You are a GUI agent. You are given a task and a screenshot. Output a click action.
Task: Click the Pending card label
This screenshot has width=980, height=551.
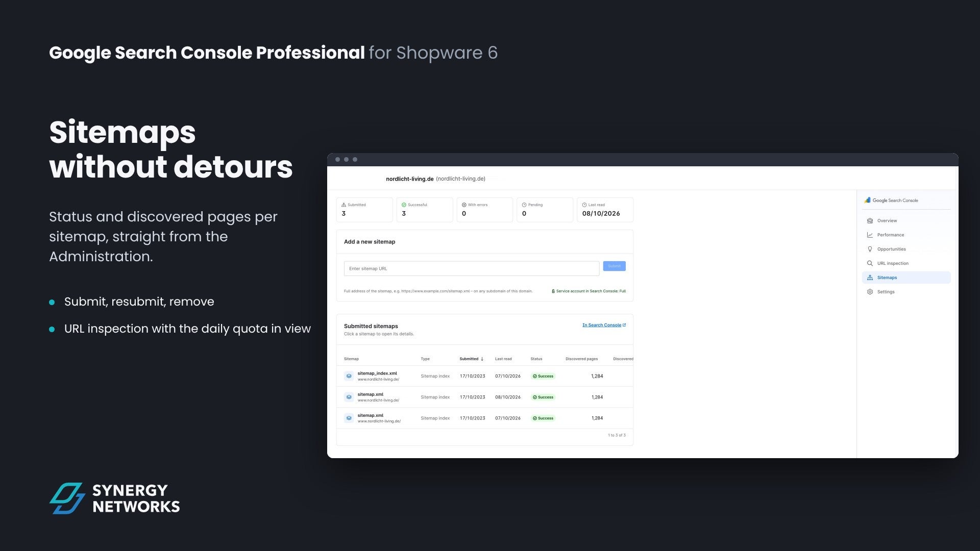(535, 205)
